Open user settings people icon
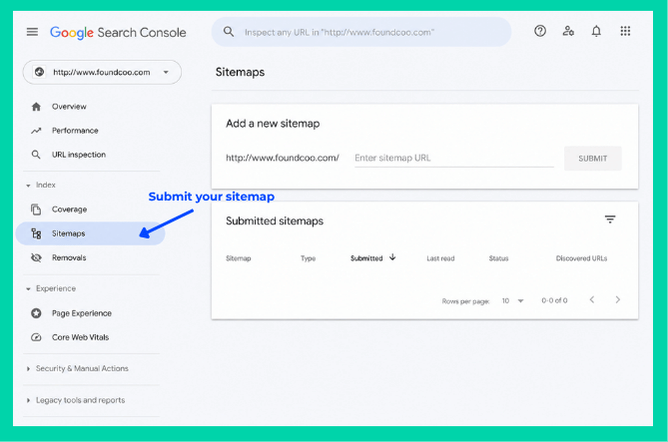This screenshot has width=668, height=442. (568, 31)
